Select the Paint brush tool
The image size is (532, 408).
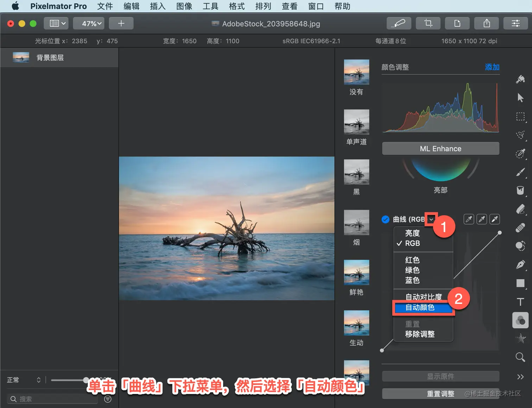coord(520,172)
